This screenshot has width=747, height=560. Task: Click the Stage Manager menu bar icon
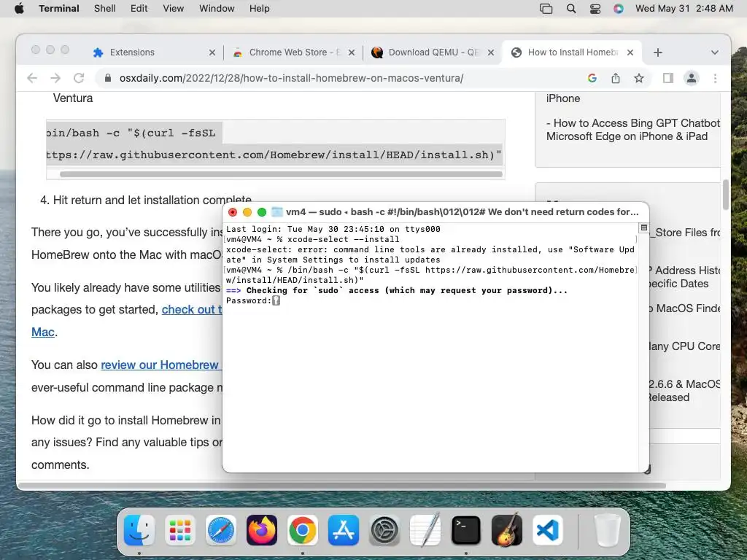click(x=546, y=9)
